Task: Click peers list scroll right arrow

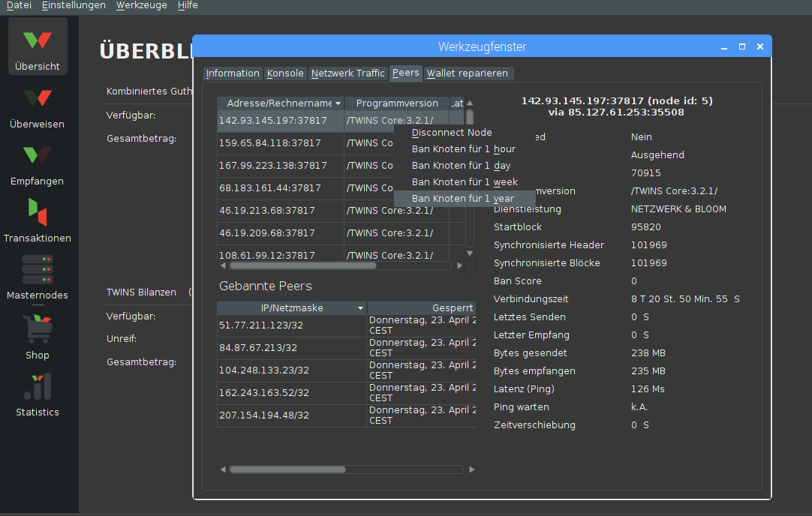Action: pyautogui.click(x=459, y=265)
